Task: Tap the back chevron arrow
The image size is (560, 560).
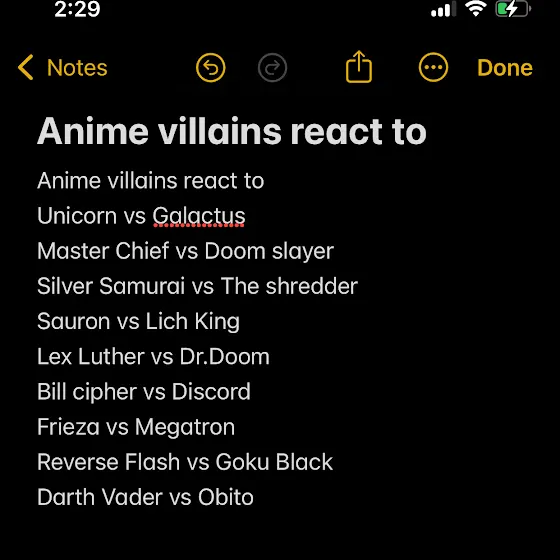Action: tap(26, 67)
